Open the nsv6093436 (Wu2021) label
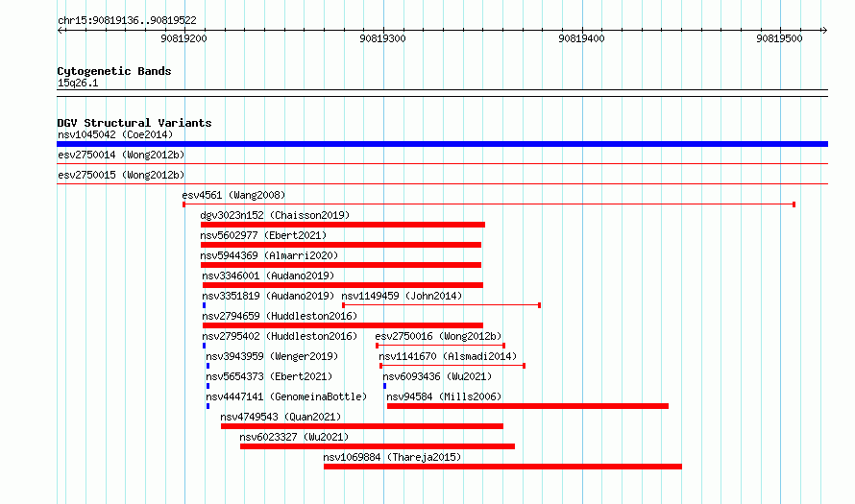Image resolution: width=855 pixels, height=504 pixels. (x=437, y=376)
